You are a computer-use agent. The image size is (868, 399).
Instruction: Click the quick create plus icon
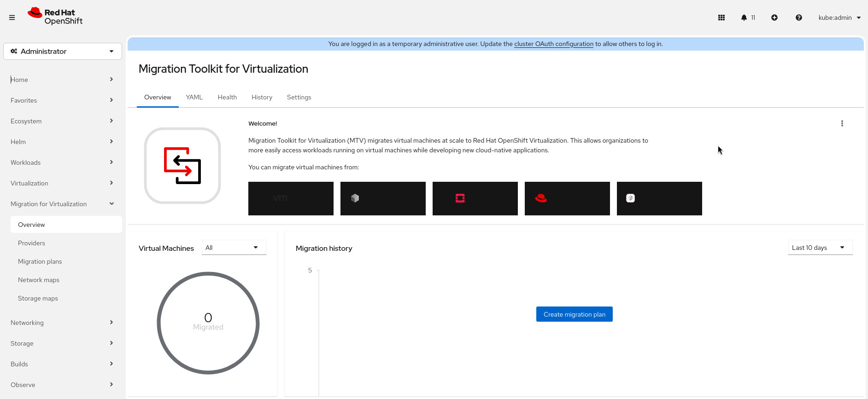(x=774, y=17)
